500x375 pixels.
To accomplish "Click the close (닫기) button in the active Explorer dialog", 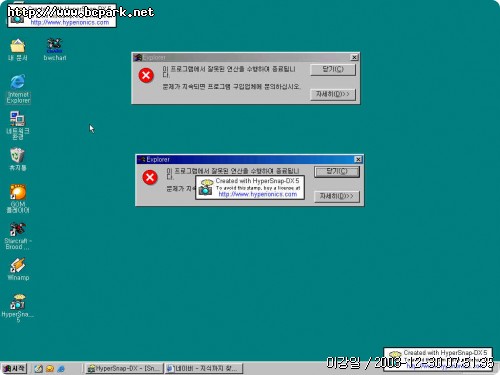I will [x=337, y=172].
